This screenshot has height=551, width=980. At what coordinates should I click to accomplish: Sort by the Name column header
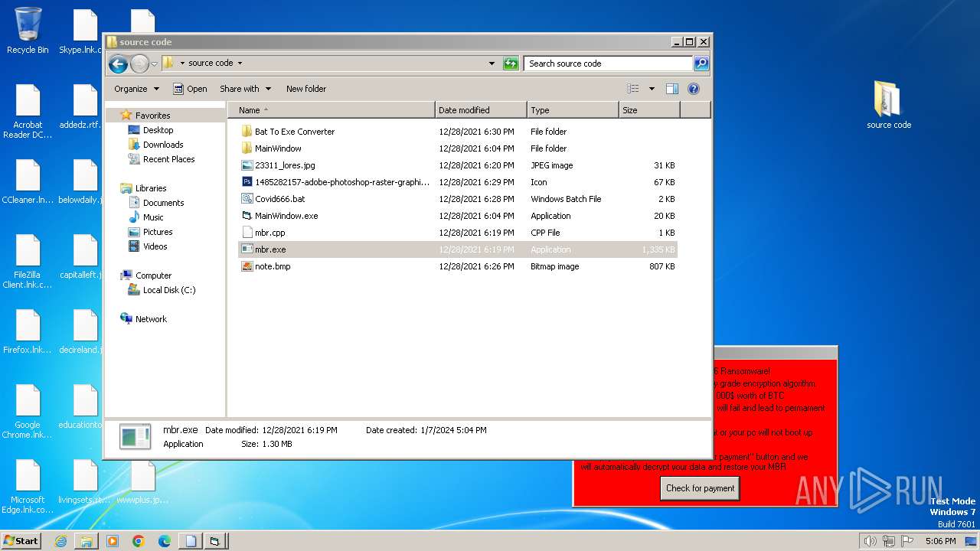331,110
